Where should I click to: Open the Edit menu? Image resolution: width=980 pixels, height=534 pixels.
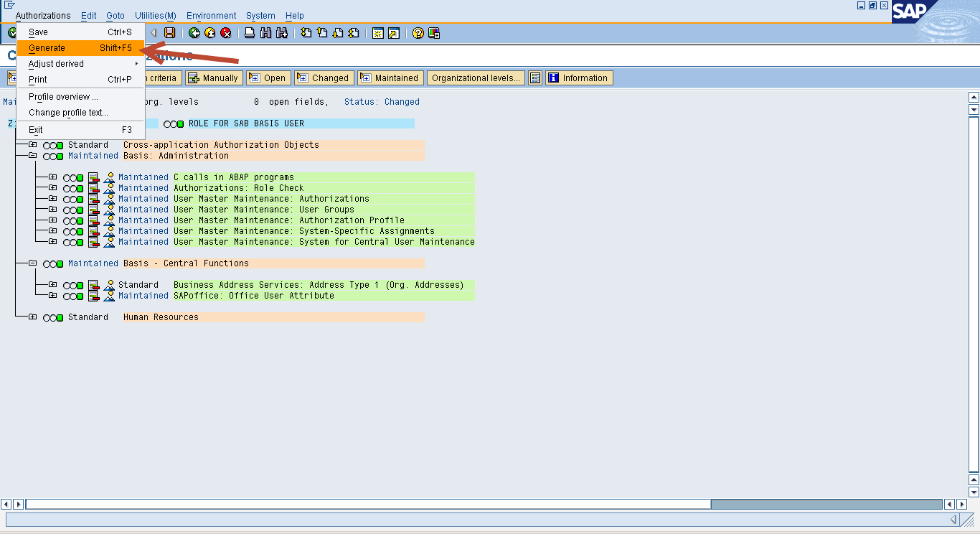click(88, 16)
